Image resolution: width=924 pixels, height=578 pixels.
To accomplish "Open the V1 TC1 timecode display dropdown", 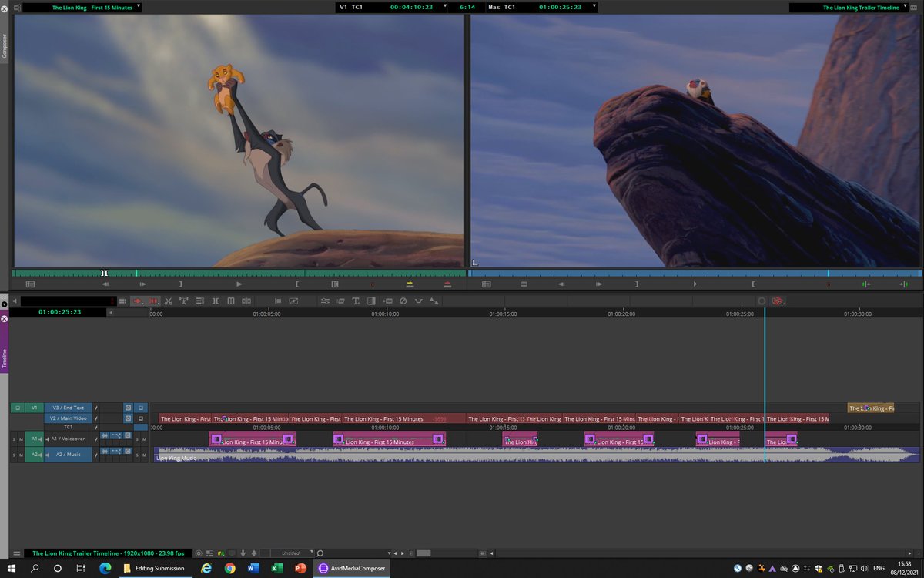I will click(446, 7).
